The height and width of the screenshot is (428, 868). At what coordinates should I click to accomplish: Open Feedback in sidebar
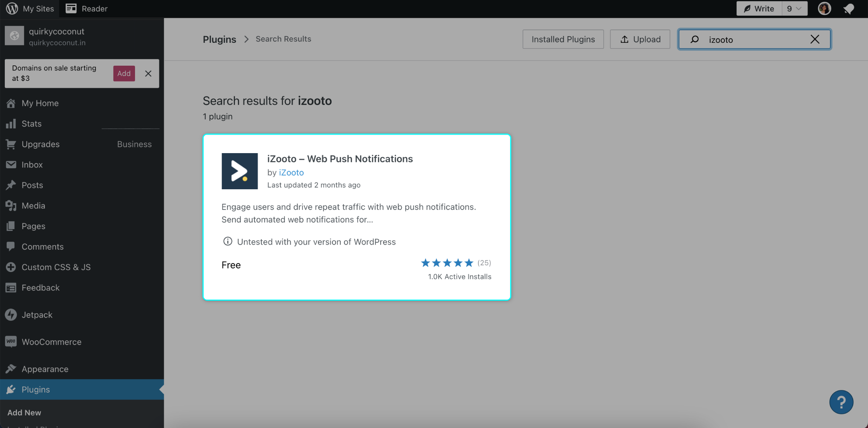pyautogui.click(x=41, y=288)
